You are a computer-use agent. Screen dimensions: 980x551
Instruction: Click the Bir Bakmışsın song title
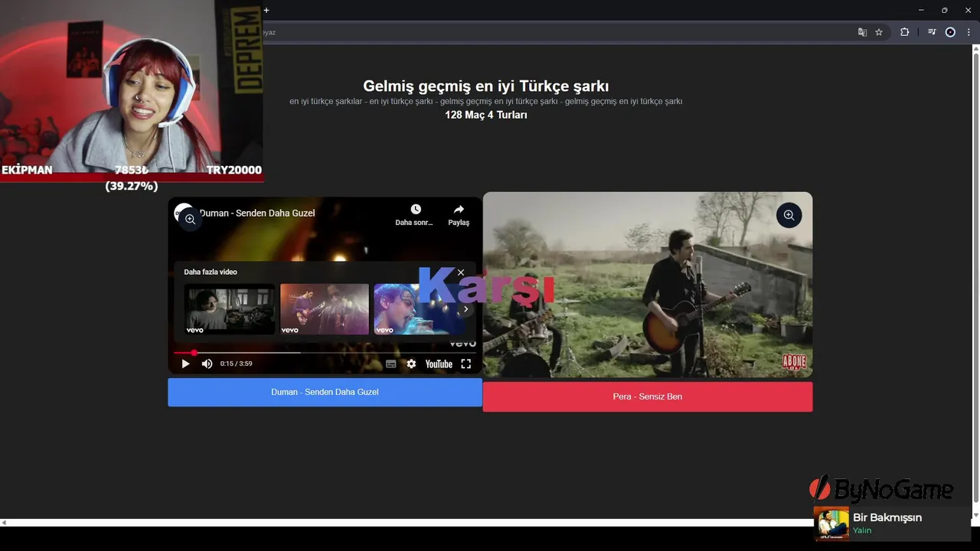point(887,517)
